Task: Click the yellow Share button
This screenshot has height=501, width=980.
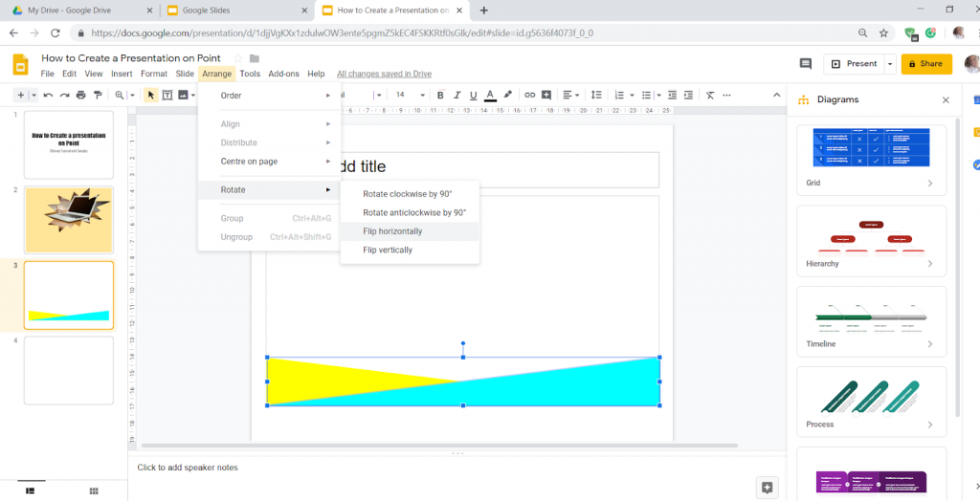Action: pos(926,64)
